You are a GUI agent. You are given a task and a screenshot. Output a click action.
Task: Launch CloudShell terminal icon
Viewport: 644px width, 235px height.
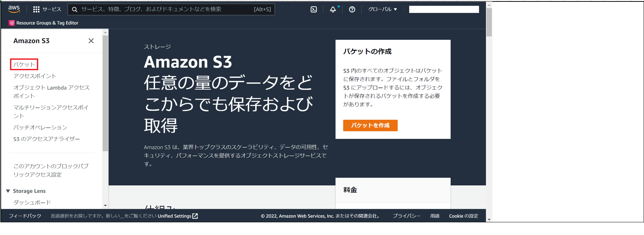point(314,9)
